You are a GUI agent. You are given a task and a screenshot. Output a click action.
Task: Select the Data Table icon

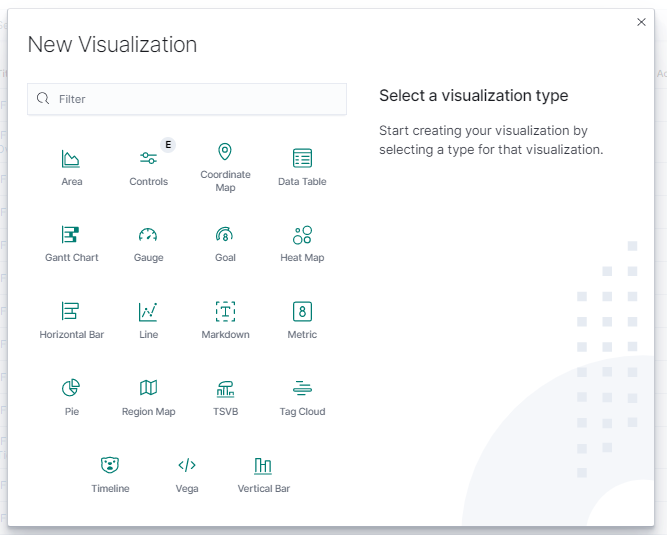(302, 158)
